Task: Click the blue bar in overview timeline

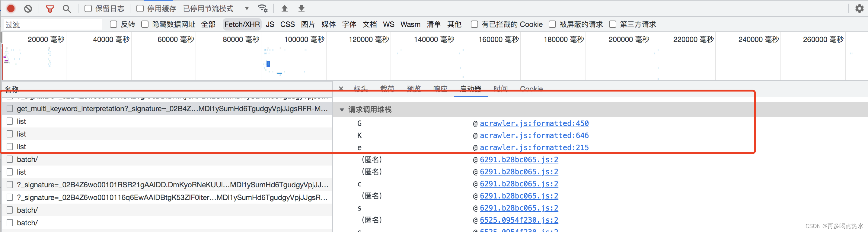Action: pyautogui.click(x=268, y=63)
